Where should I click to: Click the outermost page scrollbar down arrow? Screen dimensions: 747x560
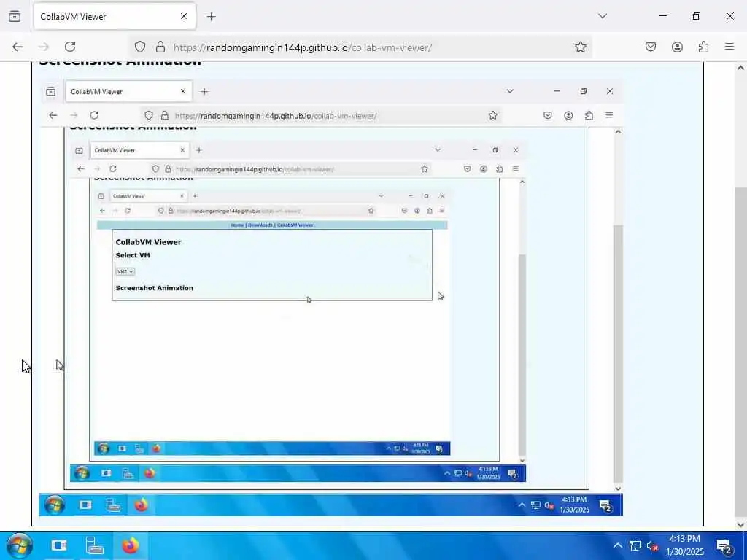(740, 525)
